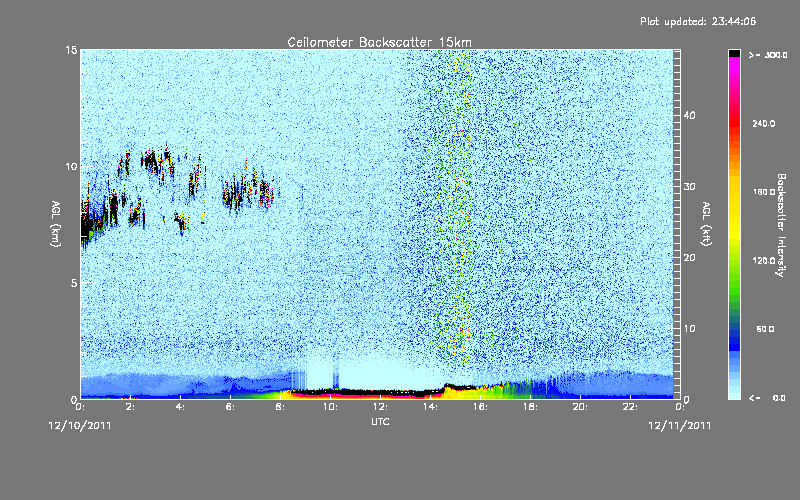The height and width of the screenshot is (500, 800).
Task: Click the <= 0.0 colorbar minimum label
Action: pos(767,398)
